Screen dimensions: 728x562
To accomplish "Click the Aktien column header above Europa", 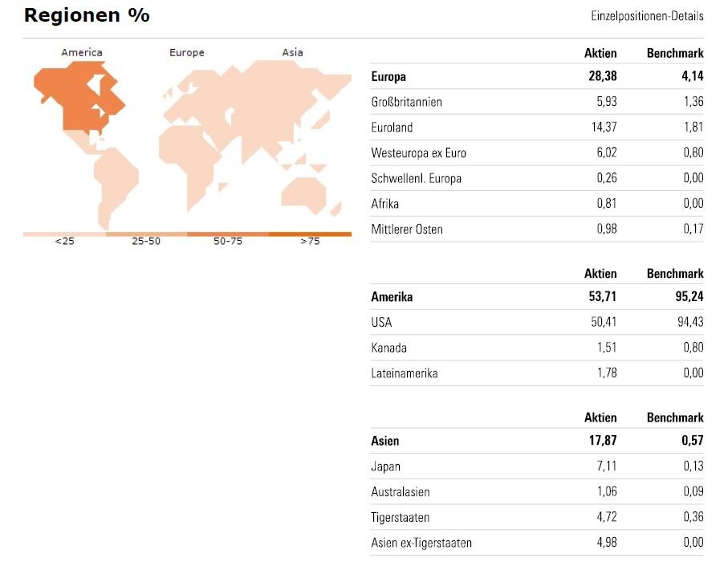I will tap(600, 53).
